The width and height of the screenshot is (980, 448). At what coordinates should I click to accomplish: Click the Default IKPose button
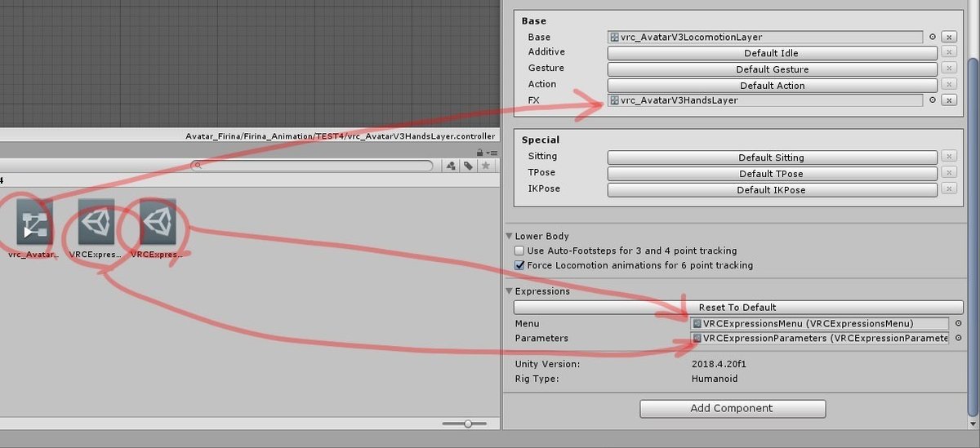coord(772,189)
